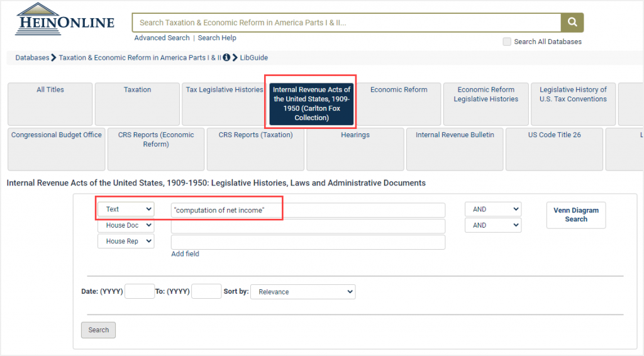Click the Add field link

coord(186,253)
